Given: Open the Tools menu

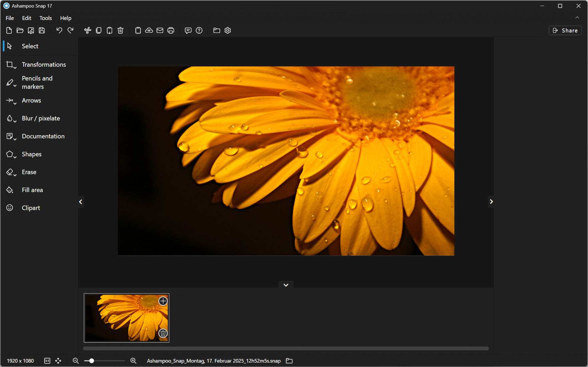Looking at the screenshot, I should tap(45, 18).
